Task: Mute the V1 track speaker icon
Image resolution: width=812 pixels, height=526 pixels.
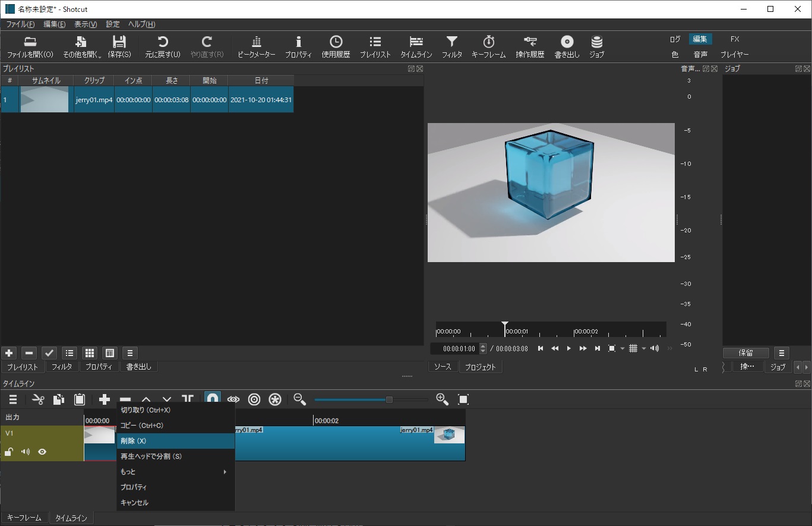Action: [26, 452]
